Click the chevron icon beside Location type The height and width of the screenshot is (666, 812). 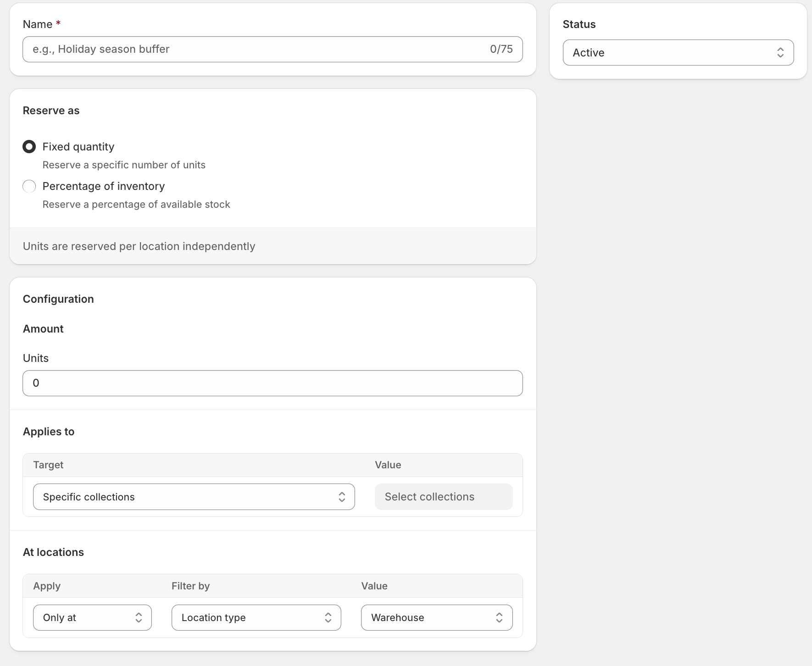pos(328,618)
